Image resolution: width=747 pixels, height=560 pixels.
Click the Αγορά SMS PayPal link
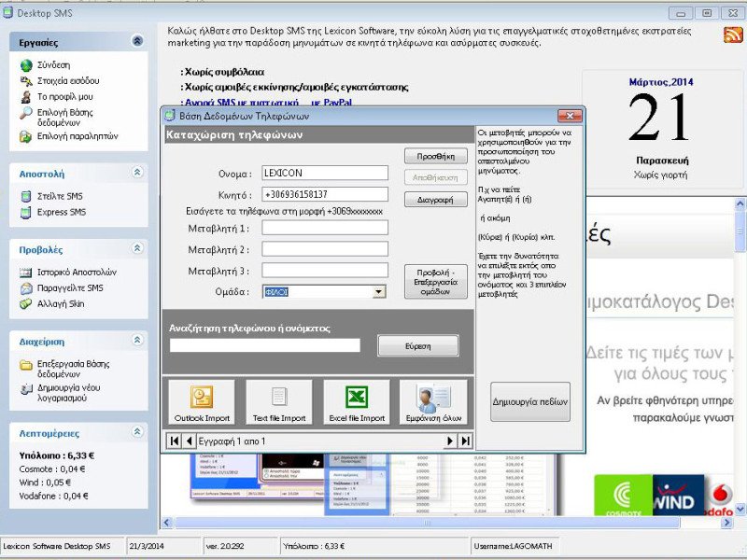pos(268,103)
